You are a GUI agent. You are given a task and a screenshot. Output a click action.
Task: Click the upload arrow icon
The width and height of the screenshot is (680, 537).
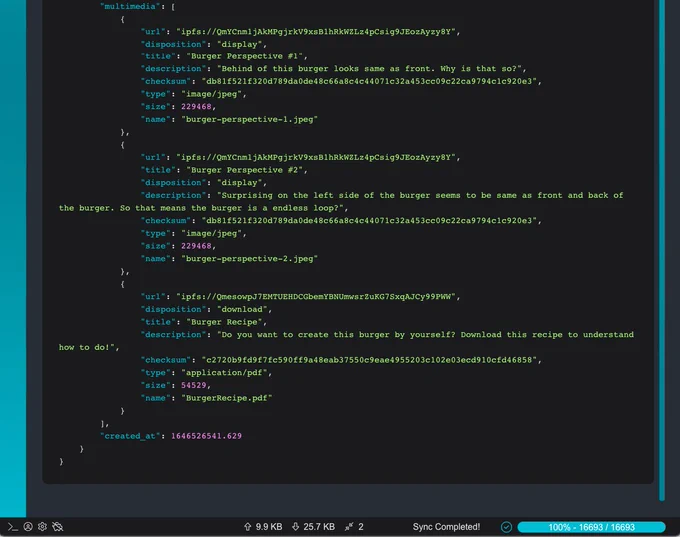coord(248,527)
